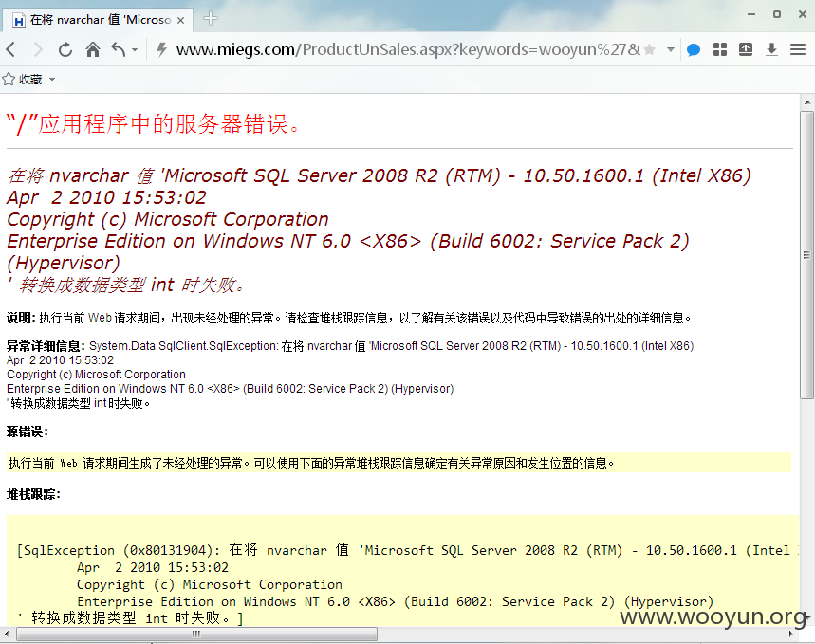Maximize the browser window
The height and width of the screenshot is (644, 815).
click(x=777, y=14)
